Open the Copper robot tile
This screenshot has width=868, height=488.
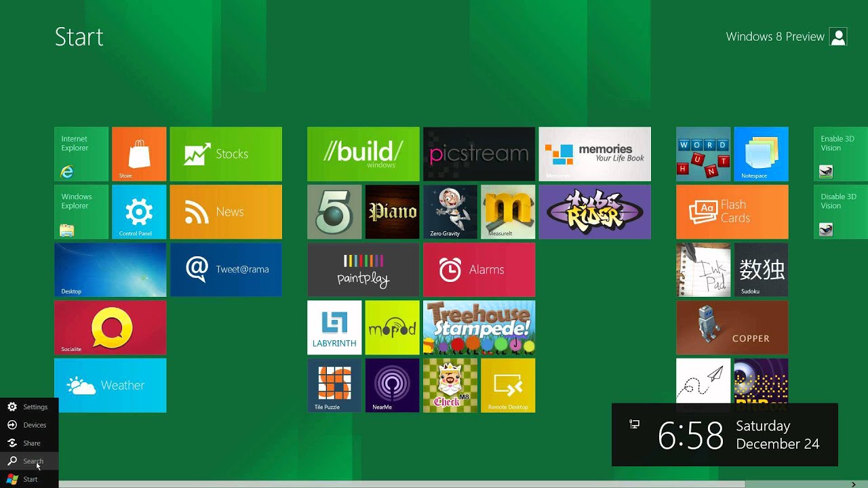pyautogui.click(x=732, y=327)
